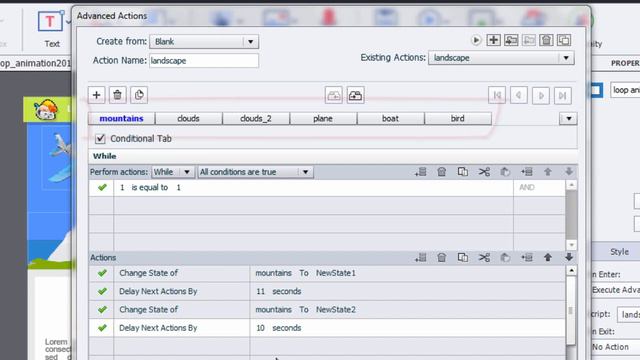Click the delete trash icon in Actions header

(x=442, y=258)
